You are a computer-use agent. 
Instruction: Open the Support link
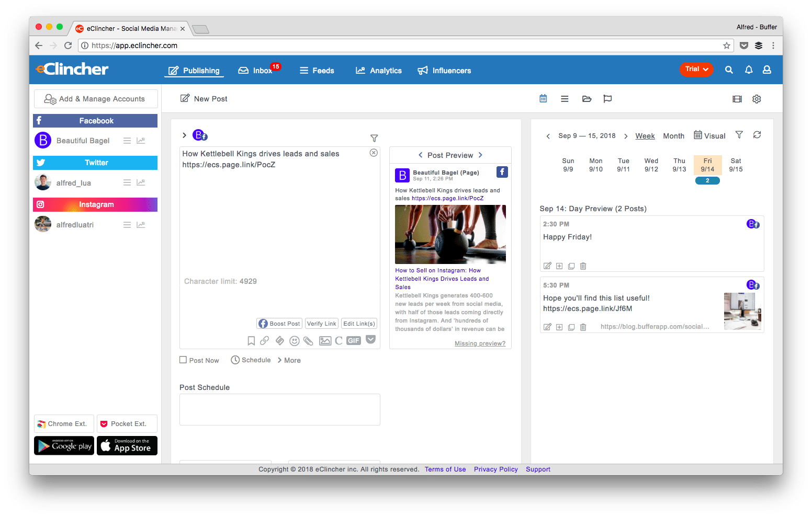click(538, 469)
